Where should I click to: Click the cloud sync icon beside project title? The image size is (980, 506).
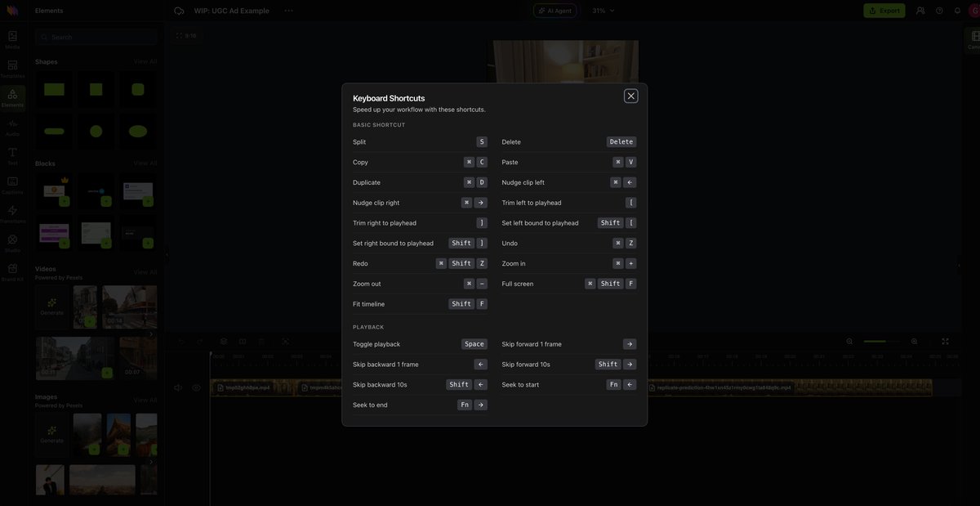(x=179, y=11)
